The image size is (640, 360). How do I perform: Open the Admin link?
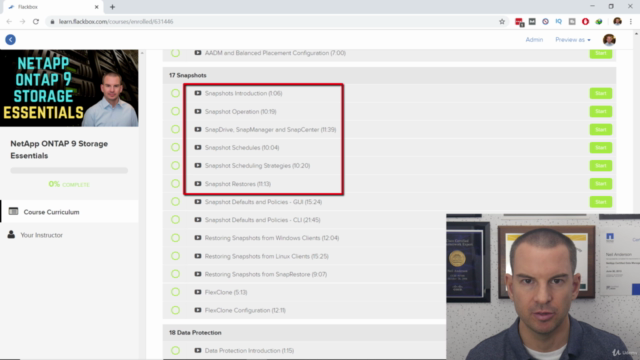pos(534,40)
